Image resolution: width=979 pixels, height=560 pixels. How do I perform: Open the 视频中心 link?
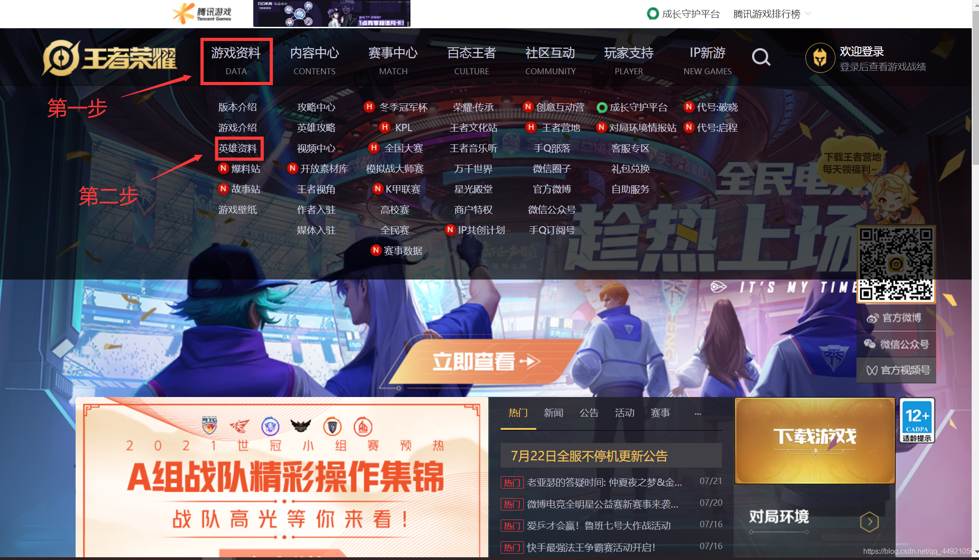click(x=316, y=148)
